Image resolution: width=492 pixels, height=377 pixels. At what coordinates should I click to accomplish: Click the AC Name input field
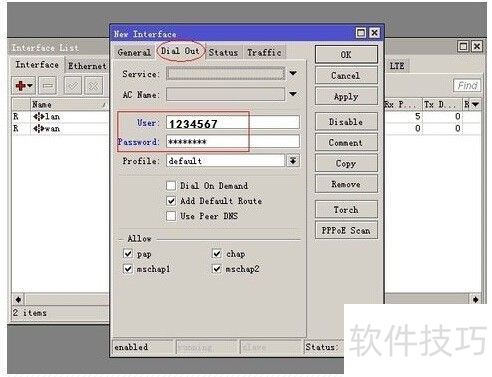(x=226, y=94)
